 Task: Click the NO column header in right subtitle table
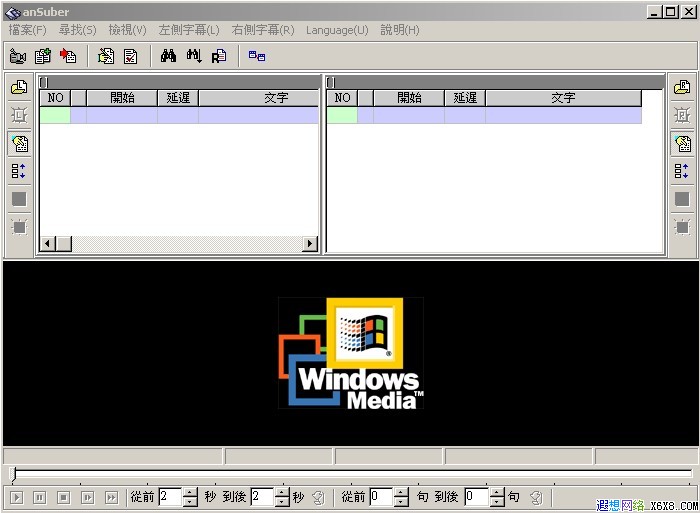coord(342,98)
